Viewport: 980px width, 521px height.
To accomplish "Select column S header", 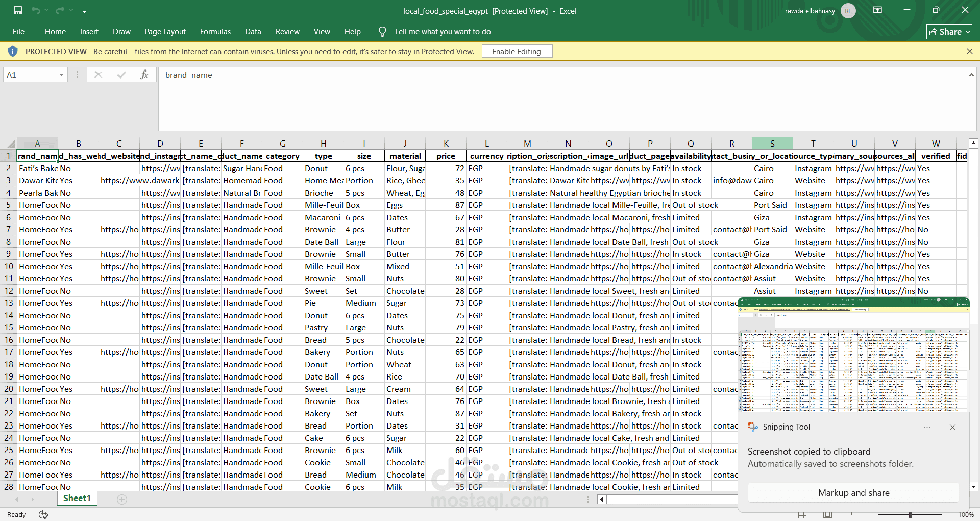I will pyautogui.click(x=772, y=144).
